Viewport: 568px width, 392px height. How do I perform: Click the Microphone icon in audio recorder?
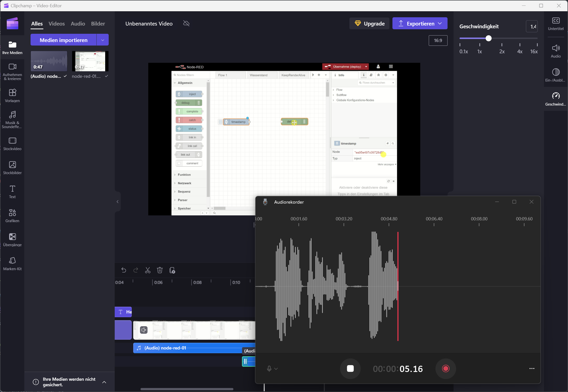[x=269, y=369]
